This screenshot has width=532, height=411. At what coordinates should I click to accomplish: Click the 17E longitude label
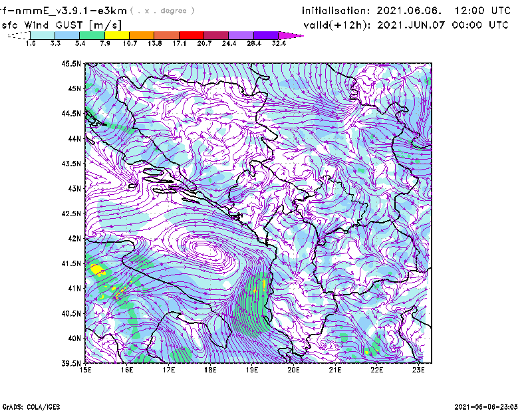(x=169, y=370)
